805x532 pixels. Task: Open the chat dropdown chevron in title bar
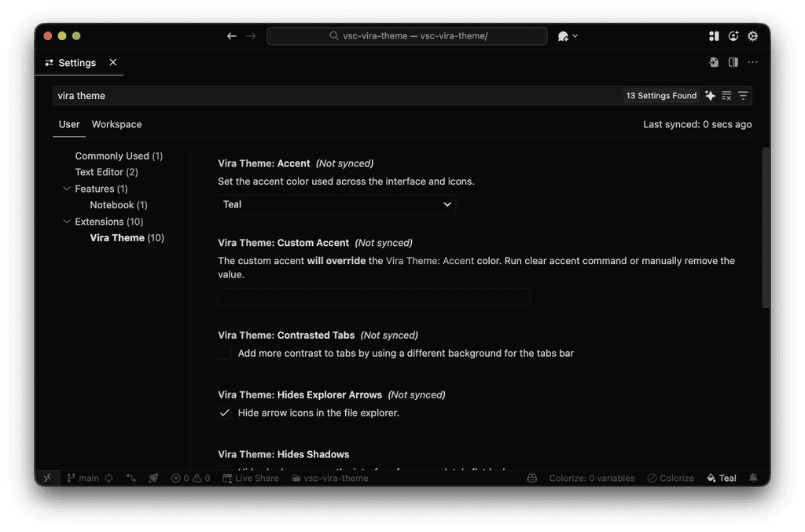click(x=575, y=36)
